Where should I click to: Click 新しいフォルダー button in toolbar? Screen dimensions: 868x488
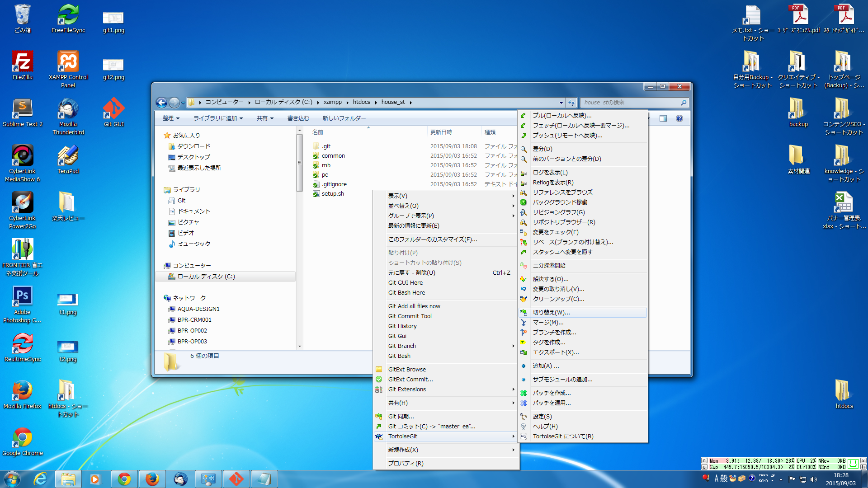pos(344,118)
